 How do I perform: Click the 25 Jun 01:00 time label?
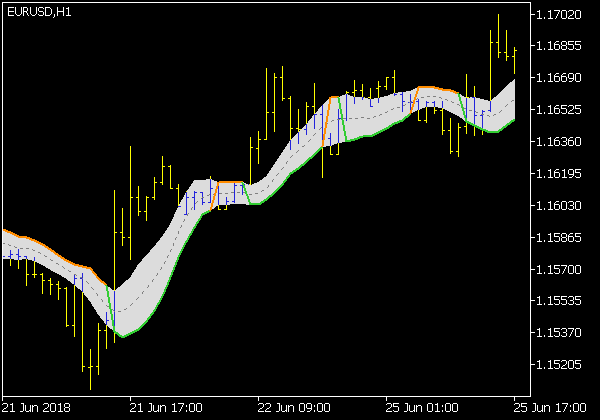[422, 408]
